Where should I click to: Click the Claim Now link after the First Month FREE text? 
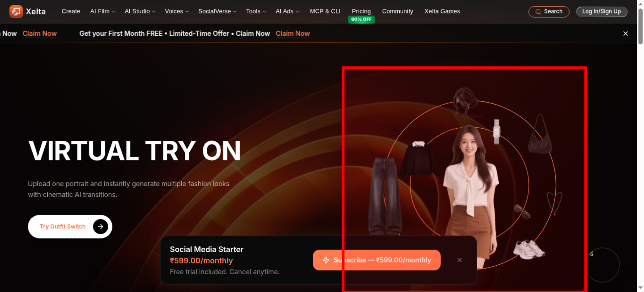pyautogui.click(x=293, y=33)
